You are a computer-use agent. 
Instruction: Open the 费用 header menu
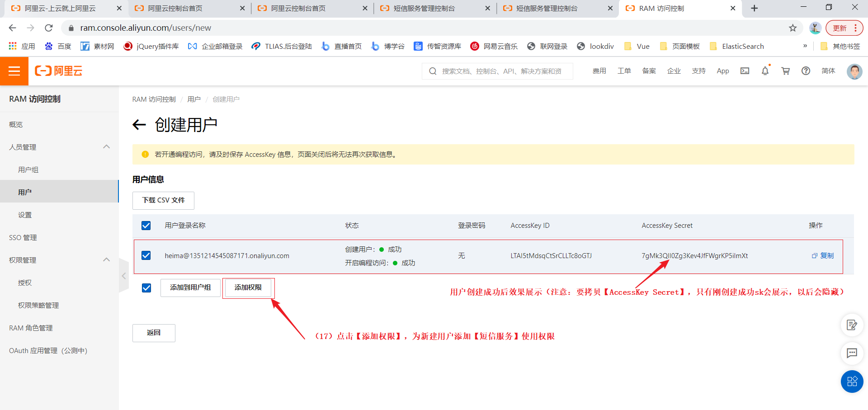coord(599,71)
